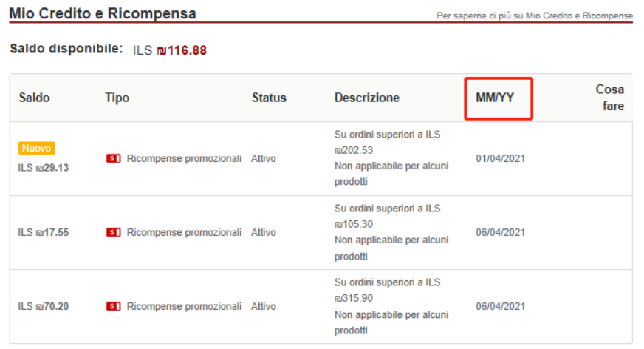Click the Cosa fare column header
This screenshot has width=644, height=349.
click(x=609, y=98)
